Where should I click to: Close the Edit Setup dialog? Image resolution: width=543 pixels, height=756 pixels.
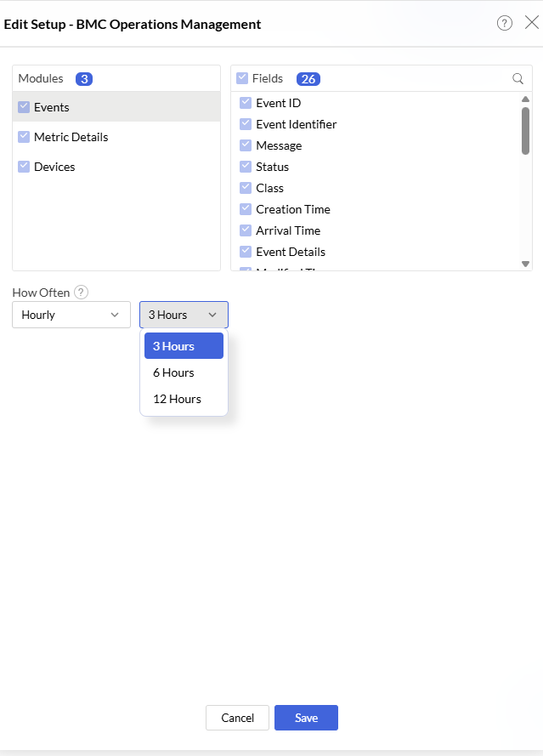click(531, 23)
